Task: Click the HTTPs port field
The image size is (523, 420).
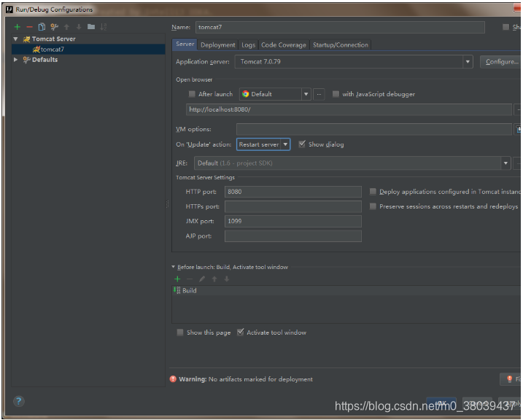Action: click(x=293, y=206)
